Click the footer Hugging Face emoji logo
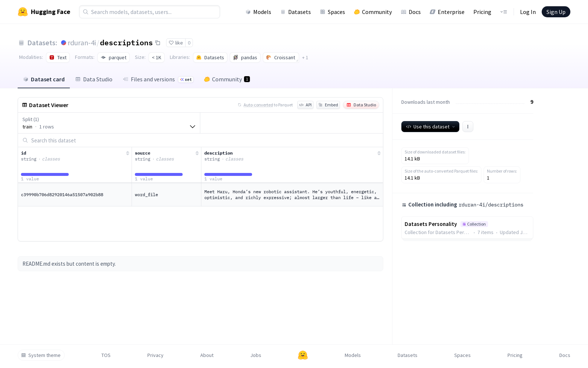The image size is (588, 368). pyautogui.click(x=303, y=355)
